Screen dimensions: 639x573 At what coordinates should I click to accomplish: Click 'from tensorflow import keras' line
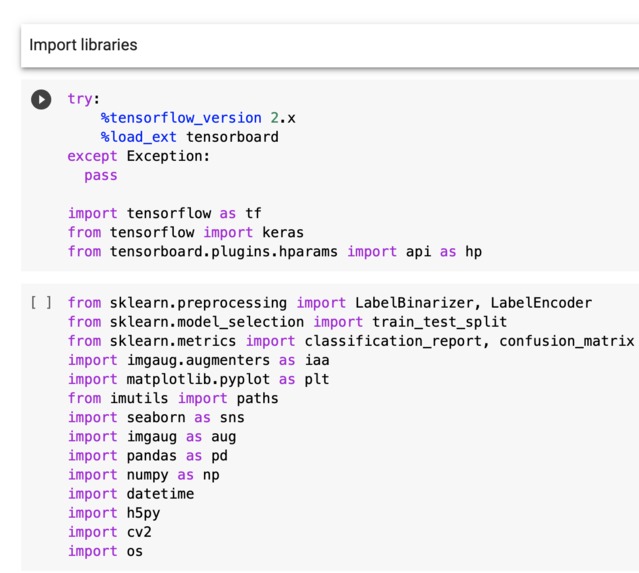[185, 233]
